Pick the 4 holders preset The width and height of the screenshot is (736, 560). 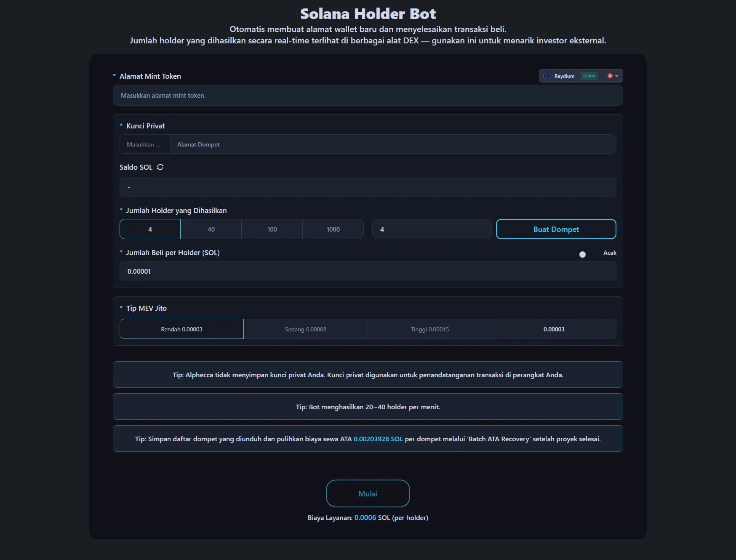pyautogui.click(x=150, y=229)
